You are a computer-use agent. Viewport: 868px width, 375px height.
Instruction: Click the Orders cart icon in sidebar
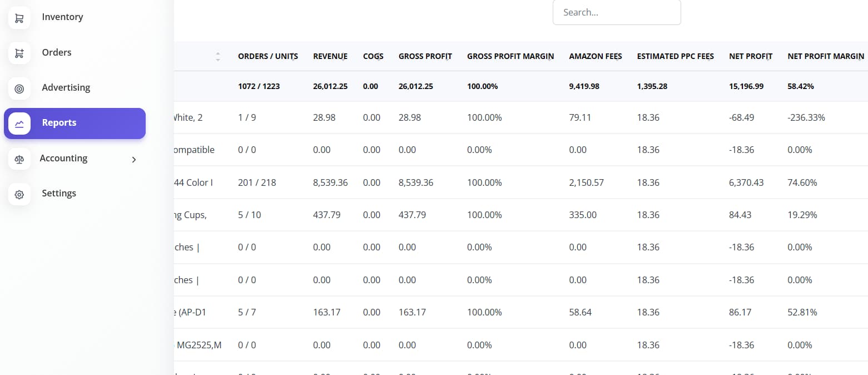point(19,53)
